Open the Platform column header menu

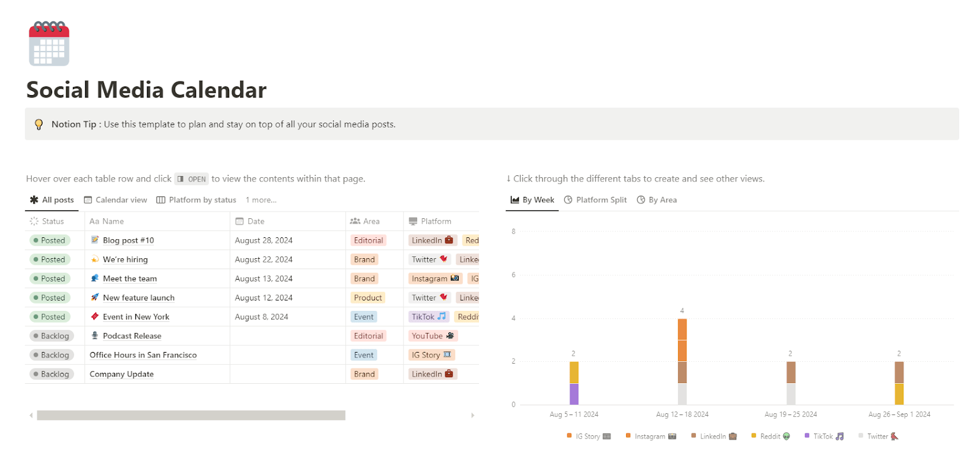tap(435, 221)
